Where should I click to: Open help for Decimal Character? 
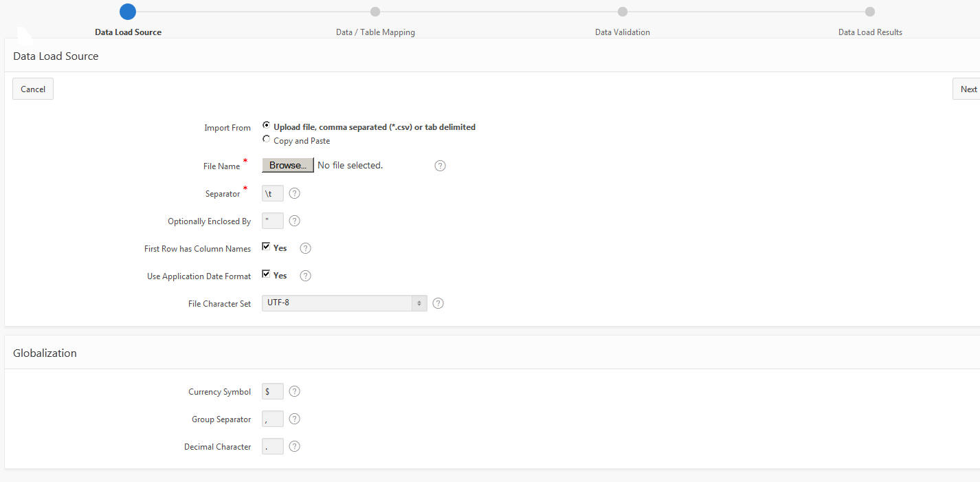[x=295, y=446]
